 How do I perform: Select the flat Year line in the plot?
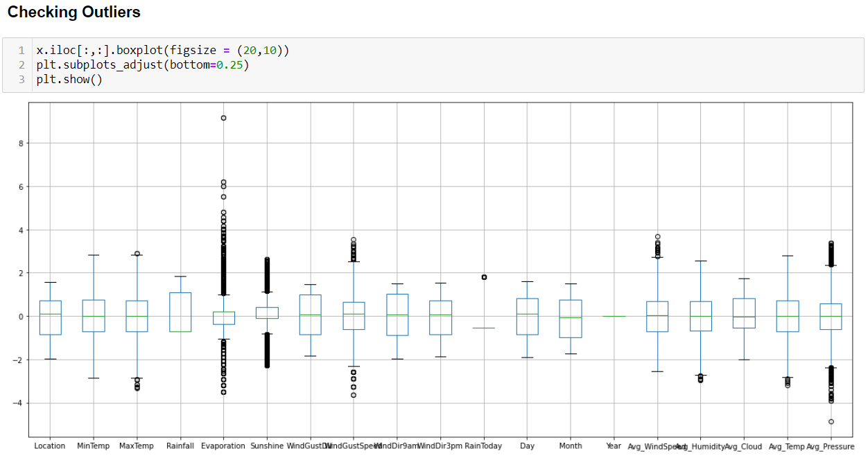click(614, 315)
